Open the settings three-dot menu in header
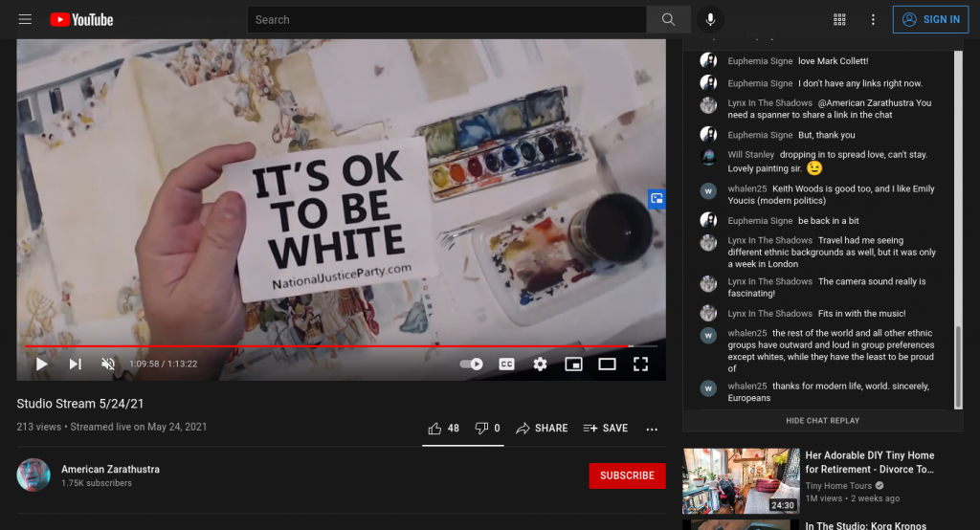Screen dimensions: 980x530 [873, 19]
